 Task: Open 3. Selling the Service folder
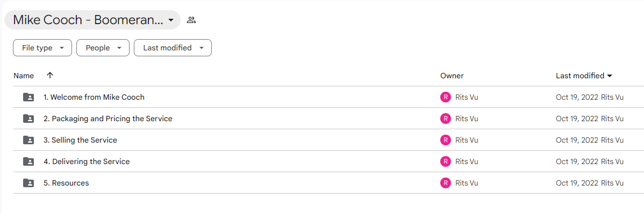tap(80, 140)
